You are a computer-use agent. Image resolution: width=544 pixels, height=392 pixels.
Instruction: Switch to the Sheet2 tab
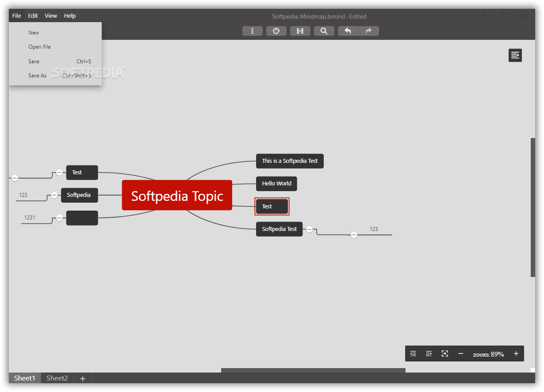click(57, 378)
